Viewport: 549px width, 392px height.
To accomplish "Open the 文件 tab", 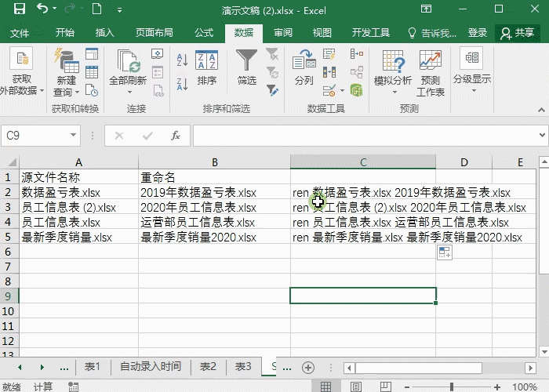I will (20, 33).
